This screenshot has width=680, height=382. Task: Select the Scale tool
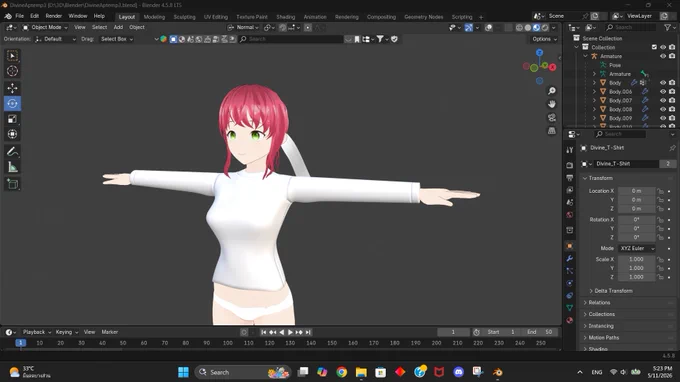(x=12, y=119)
